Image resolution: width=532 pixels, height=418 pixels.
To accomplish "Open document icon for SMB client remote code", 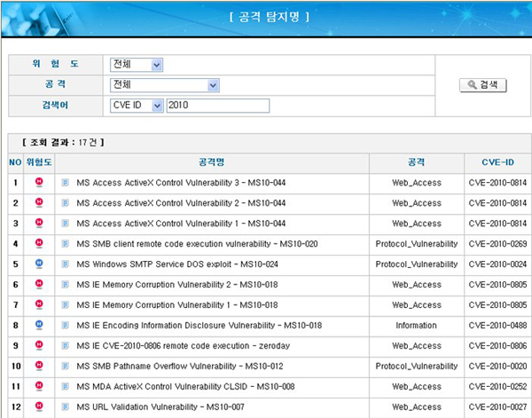I will pos(65,244).
